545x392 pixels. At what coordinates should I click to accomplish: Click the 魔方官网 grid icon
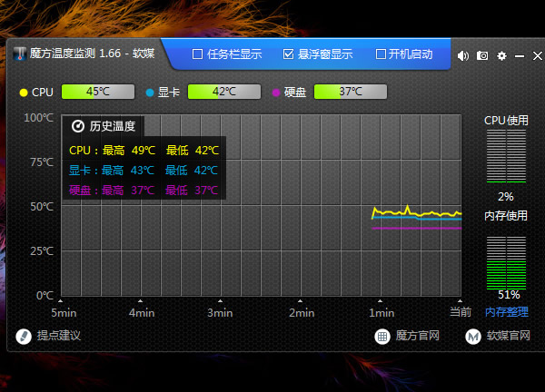[382, 336]
